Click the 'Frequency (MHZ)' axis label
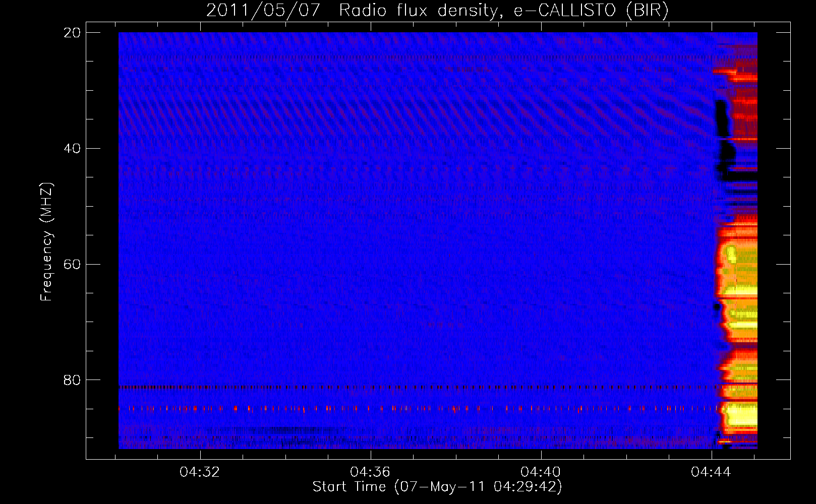The height and width of the screenshot is (504, 816). 46,242
